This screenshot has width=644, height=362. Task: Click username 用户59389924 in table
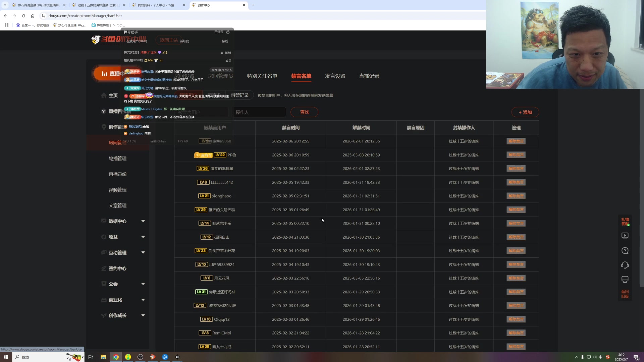[222, 265]
